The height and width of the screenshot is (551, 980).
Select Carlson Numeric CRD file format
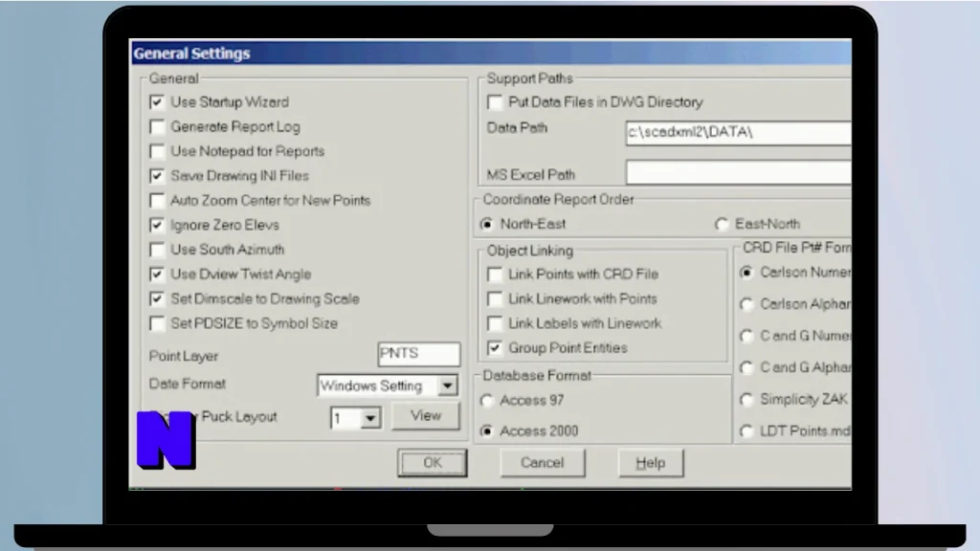[746, 273]
